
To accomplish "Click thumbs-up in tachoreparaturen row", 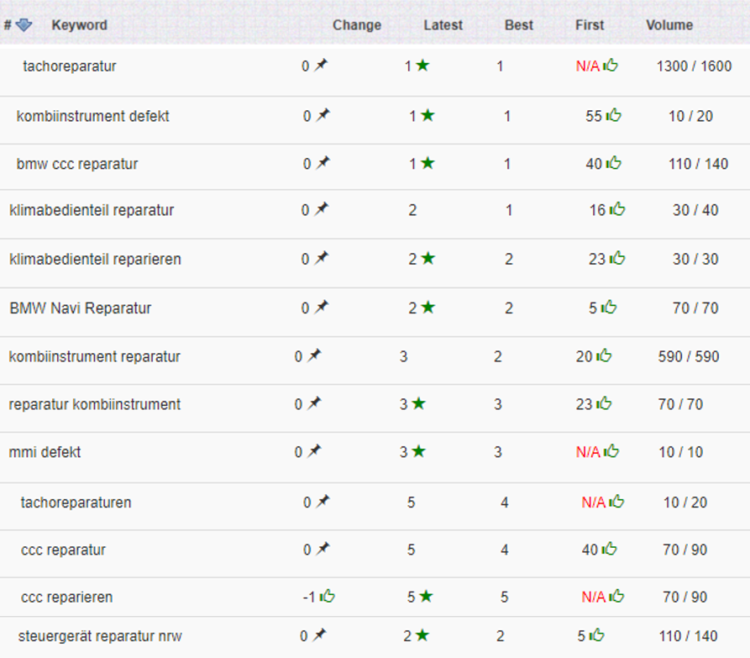I will [x=617, y=501].
